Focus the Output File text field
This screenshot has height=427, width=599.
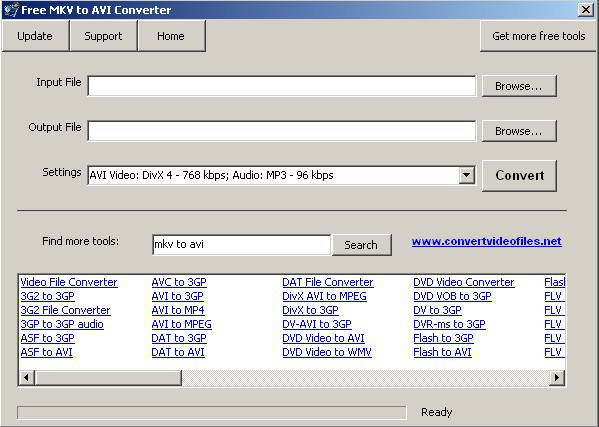pyautogui.click(x=282, y=131)
